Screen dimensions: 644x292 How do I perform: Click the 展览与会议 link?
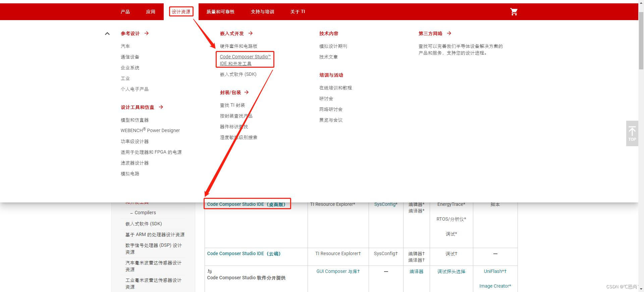coord(331,120)
